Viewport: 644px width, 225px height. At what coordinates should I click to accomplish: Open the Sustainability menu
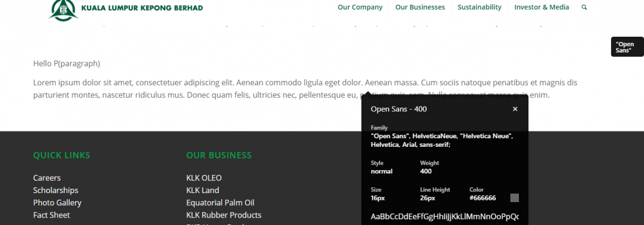(480, 7)
